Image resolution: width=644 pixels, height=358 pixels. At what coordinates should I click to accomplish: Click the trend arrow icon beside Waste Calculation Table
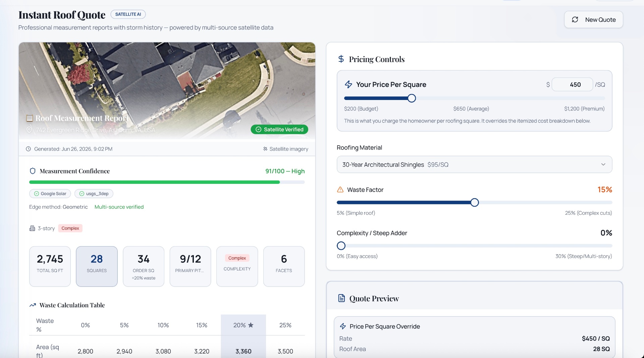33,305
